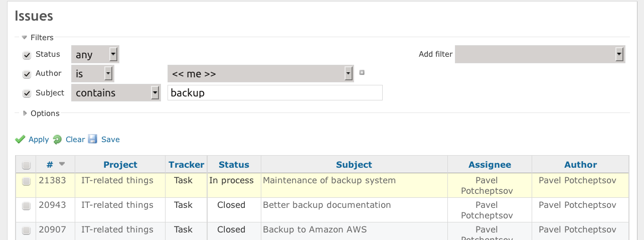Click the Save query disk icon

93,139
